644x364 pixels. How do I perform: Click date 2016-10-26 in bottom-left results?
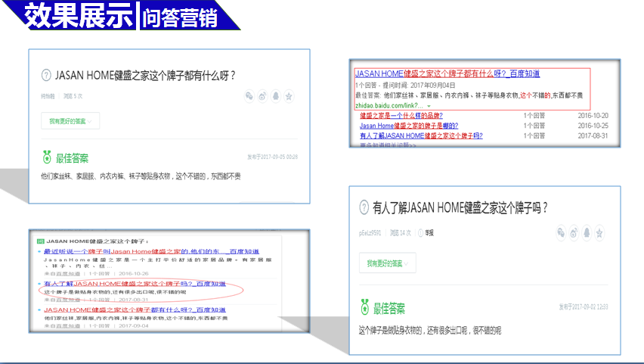coord(134,273)
